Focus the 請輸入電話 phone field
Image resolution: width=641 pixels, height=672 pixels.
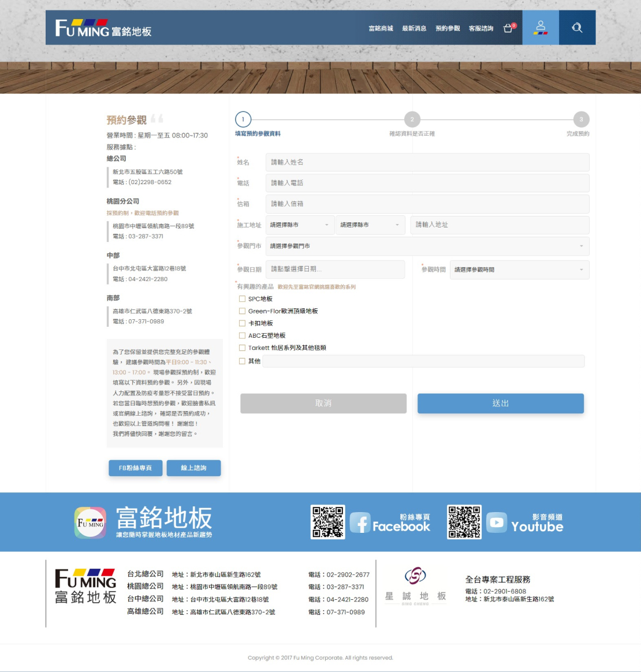tap(427, 183)
